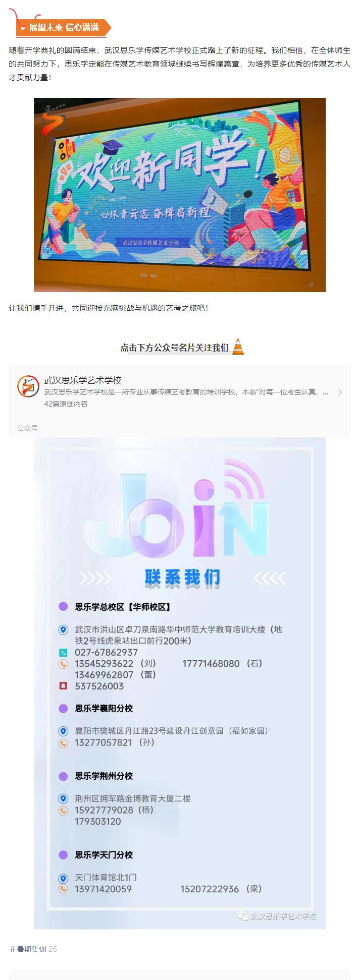The height and width of the screenshot is (980, 356).
Task: Click the location pin for 天门体育馆北1门
Action: coord(63,878)
